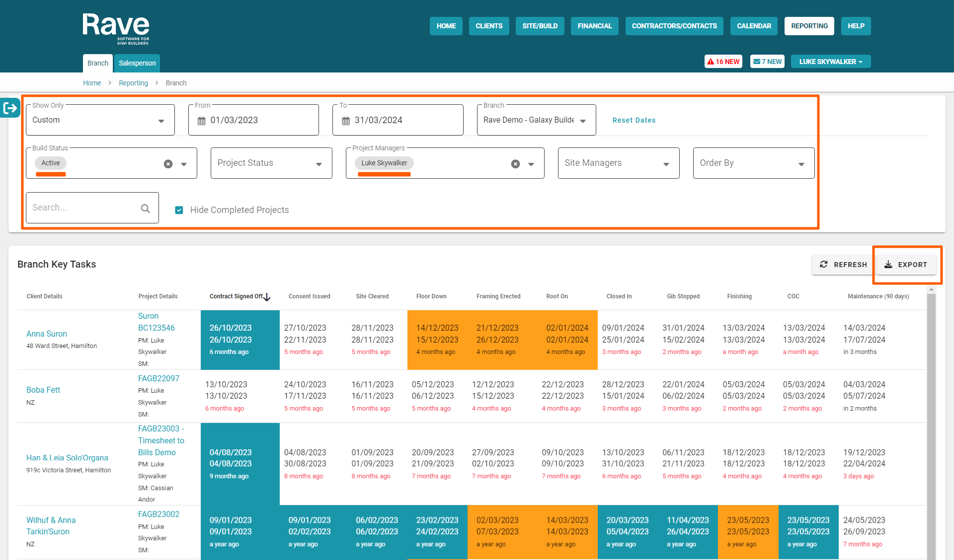Screen dimensions: 954x560
Task: Open the Site Managers dropdown
Action: (666, 164)
